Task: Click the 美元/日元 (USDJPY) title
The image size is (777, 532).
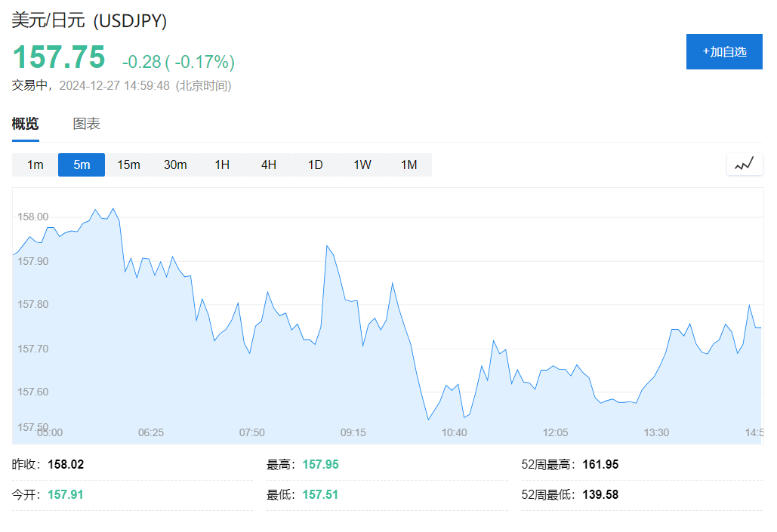Action: point(89,20)
